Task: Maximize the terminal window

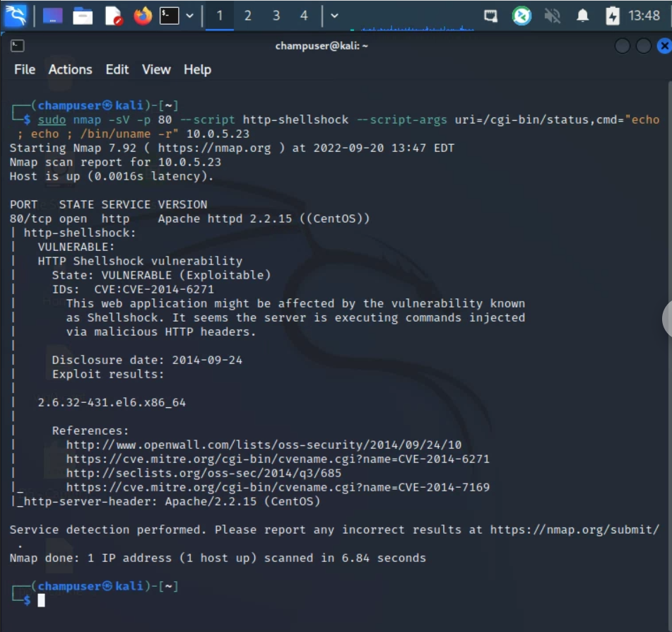Action: click(x=643, y=46)
